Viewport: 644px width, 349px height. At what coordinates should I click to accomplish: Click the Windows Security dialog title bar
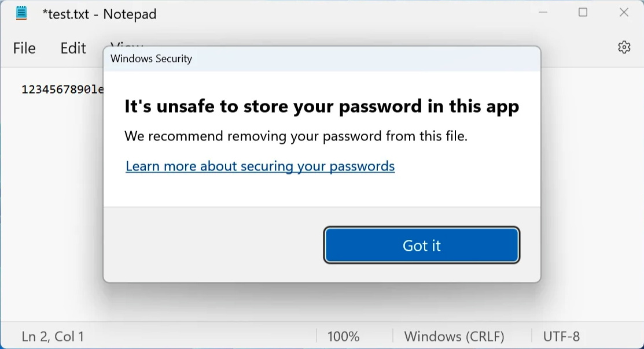(322, 59)
